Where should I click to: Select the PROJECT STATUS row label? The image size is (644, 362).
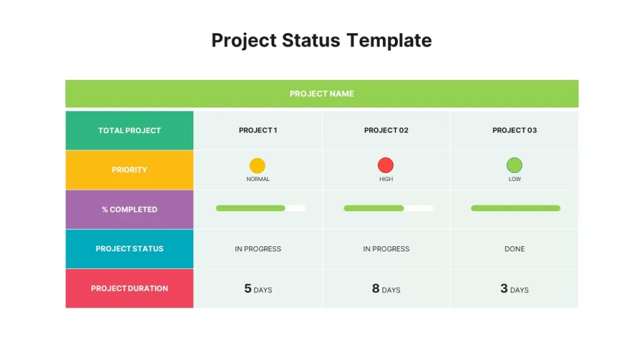point(130,249)
